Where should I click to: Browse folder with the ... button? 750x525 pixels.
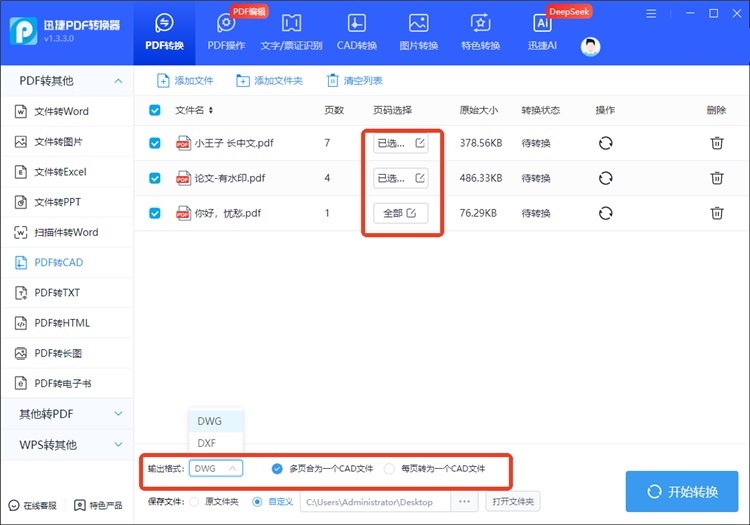[464, 502]
